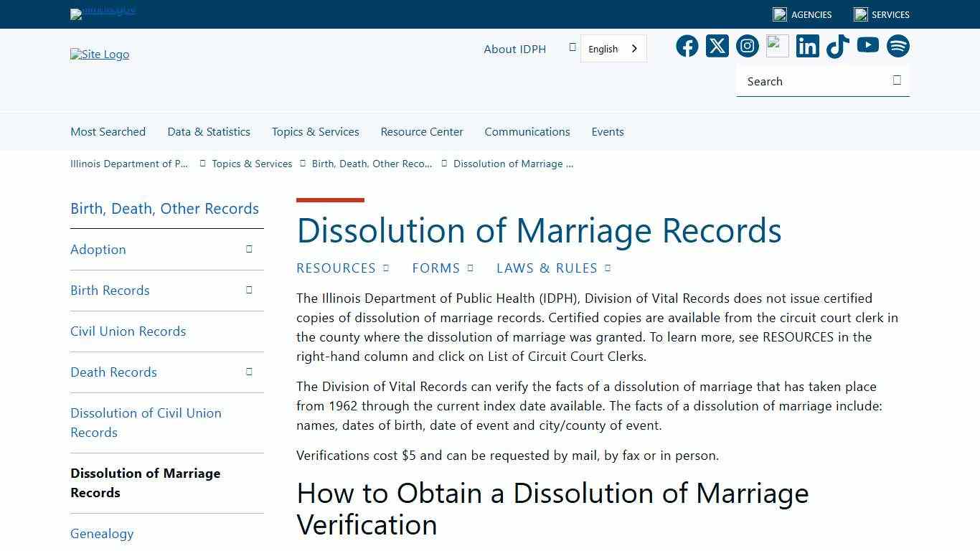
Task: Select the LinkedIn social icon
Action: point(807,45)
